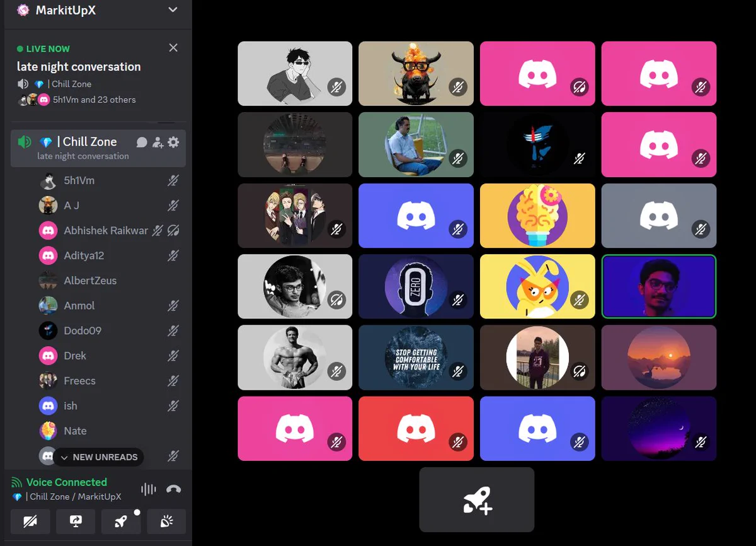Viewport: 756px width, 546px height.
Task: Start an activity with the rocket button
Action: pyautogui.click(x=121, y=521)
